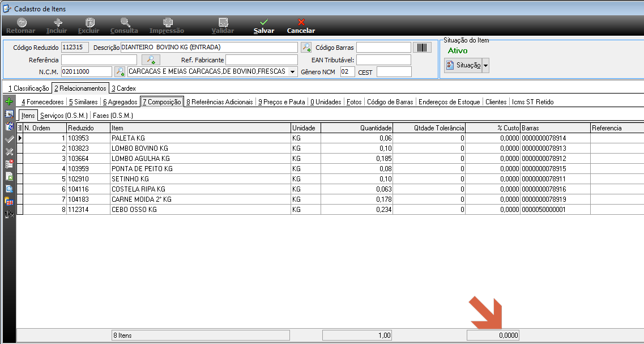Click the search icon beside Referência field
Image resolution: width=644 pixels, height=344 pixels.
[151, 60]
